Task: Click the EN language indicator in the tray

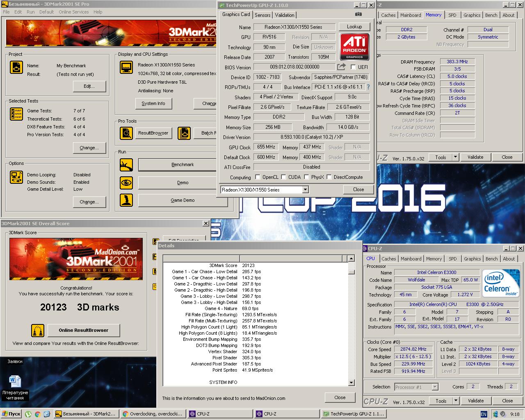Action: 484,414
